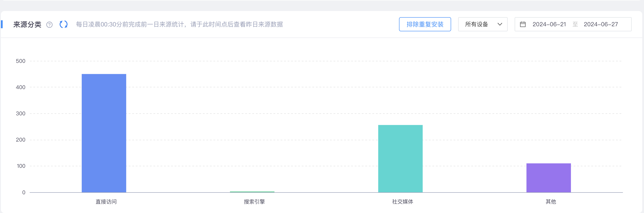Select the end date 2024-06-27 field
The image size is (644, 213).
point(601,24)
